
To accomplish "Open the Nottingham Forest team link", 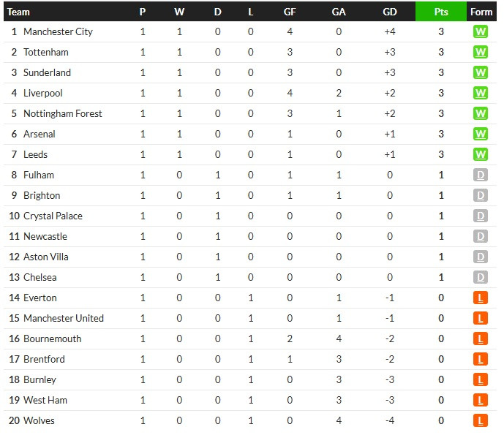I will [x=63, y=113].
